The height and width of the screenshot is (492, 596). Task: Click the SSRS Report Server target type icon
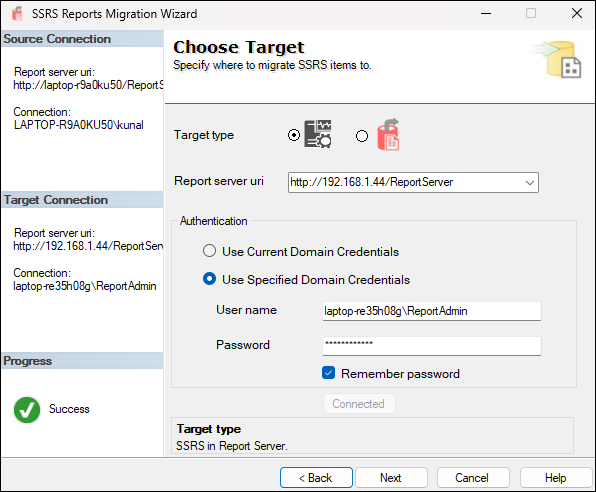point(318,134)
